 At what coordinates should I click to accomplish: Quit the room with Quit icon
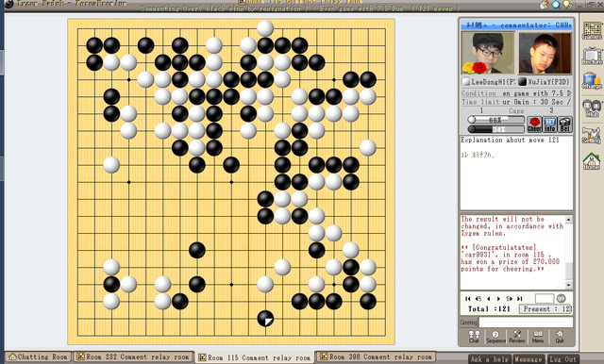pyautogui.click(x=560, y=337)
